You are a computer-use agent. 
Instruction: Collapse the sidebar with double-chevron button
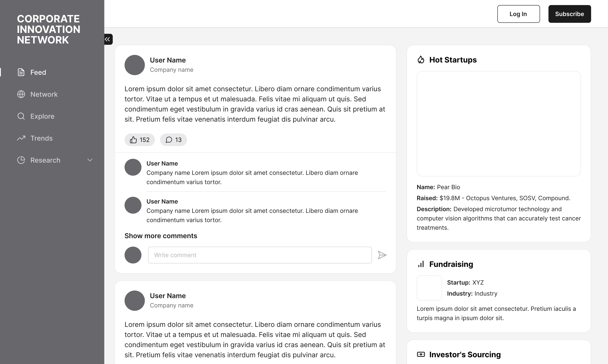coord(108,39)
